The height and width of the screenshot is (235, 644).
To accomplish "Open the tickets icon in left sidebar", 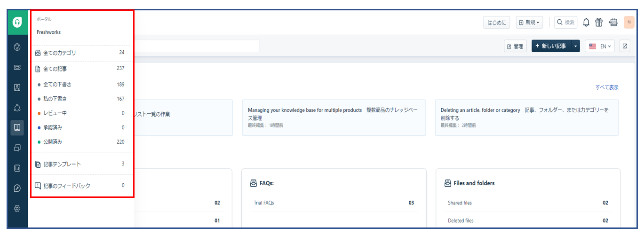I will pos(17,67).
